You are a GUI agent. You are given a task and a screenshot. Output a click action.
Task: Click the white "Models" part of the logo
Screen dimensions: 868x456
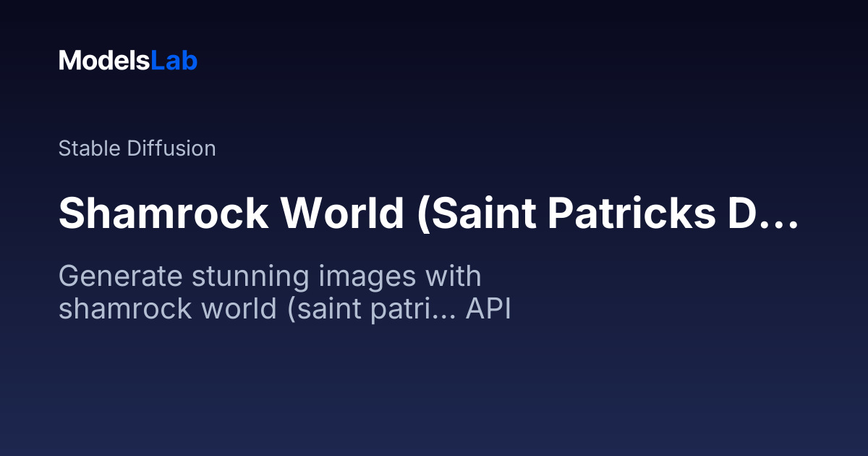tap(104, 61)
